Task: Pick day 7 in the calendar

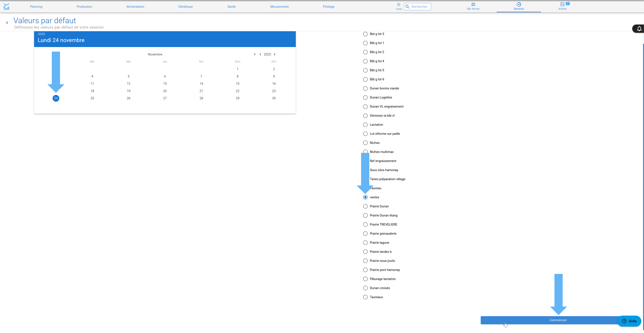Action: 201,76
